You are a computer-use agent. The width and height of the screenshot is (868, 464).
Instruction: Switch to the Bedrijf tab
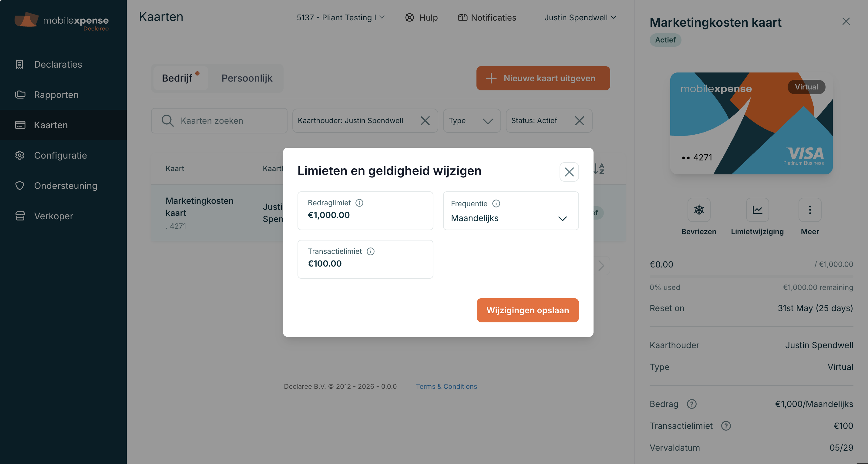[181, 78]
